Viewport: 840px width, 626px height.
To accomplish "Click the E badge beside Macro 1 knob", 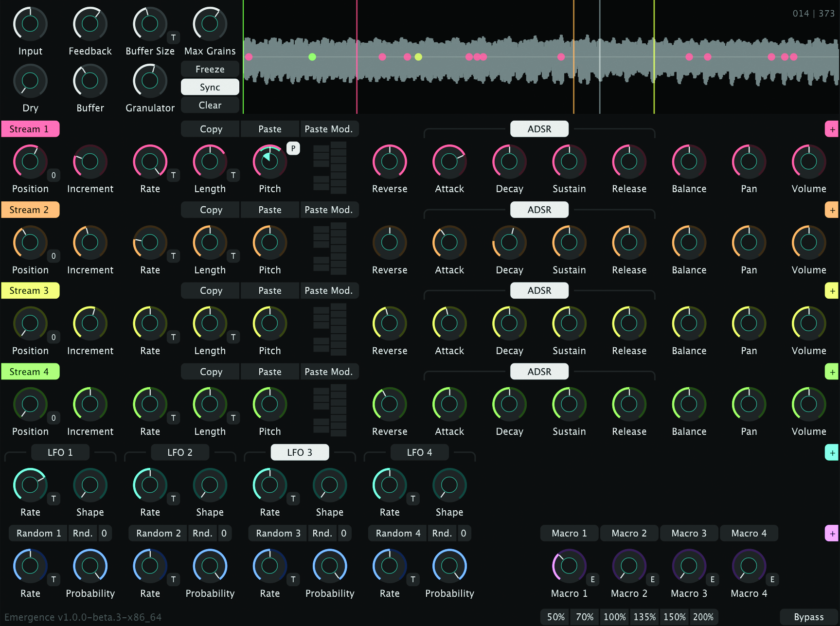I will point(593,579).
